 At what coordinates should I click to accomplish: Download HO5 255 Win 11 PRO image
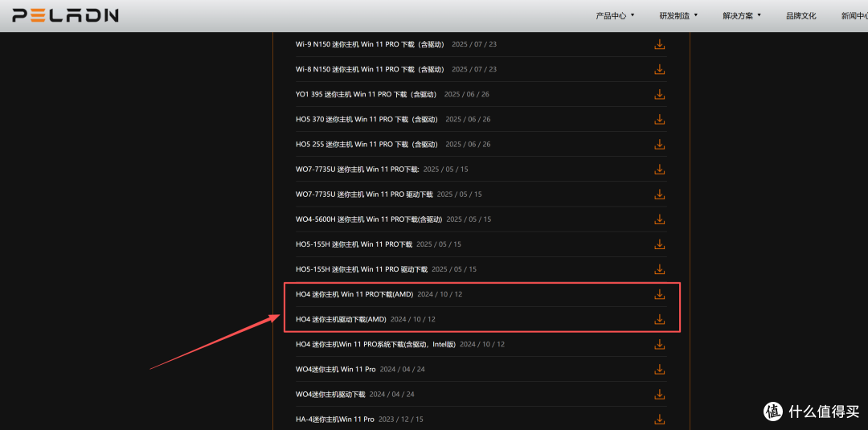tap(659, 144)
